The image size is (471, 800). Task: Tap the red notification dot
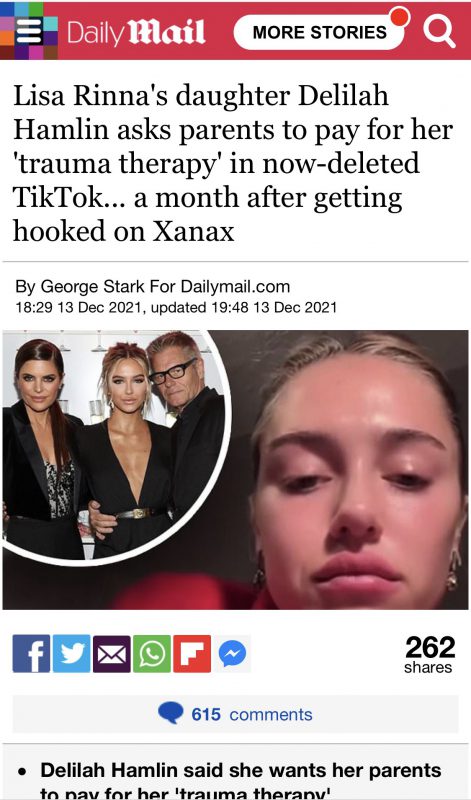400,16
